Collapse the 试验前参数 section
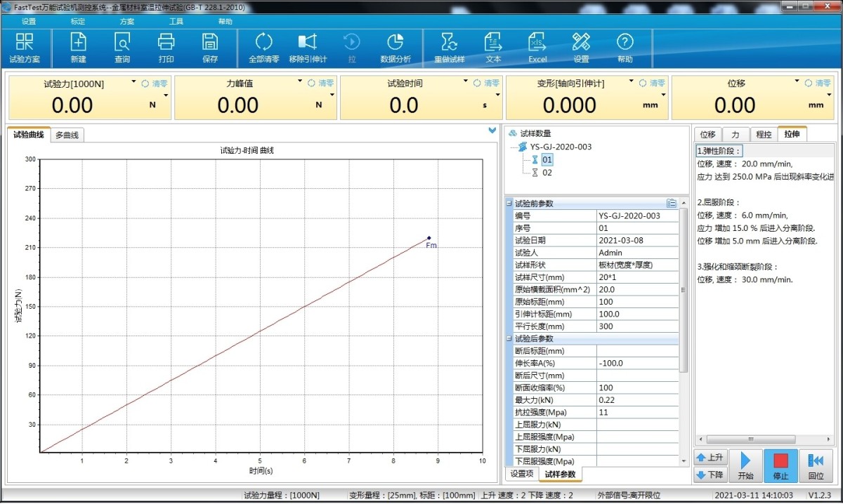Viewport: 843px width, 504px height. click(509, 204)
